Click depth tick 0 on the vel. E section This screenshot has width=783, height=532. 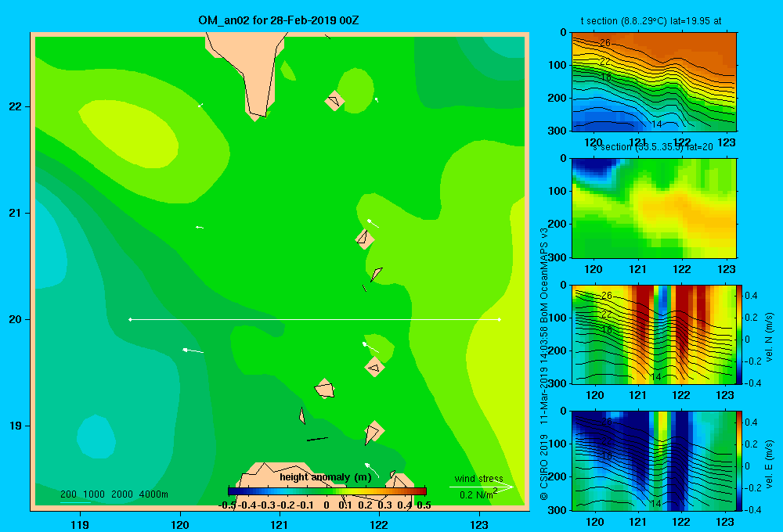[563, 412]
